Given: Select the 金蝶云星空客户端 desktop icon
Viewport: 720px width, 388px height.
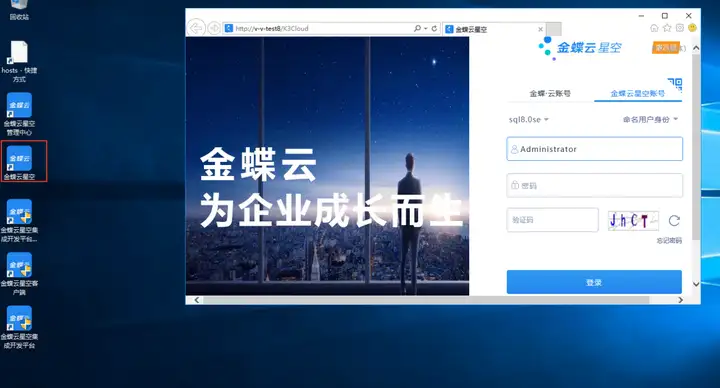Looking at the screenshot, I should point(19,274).
